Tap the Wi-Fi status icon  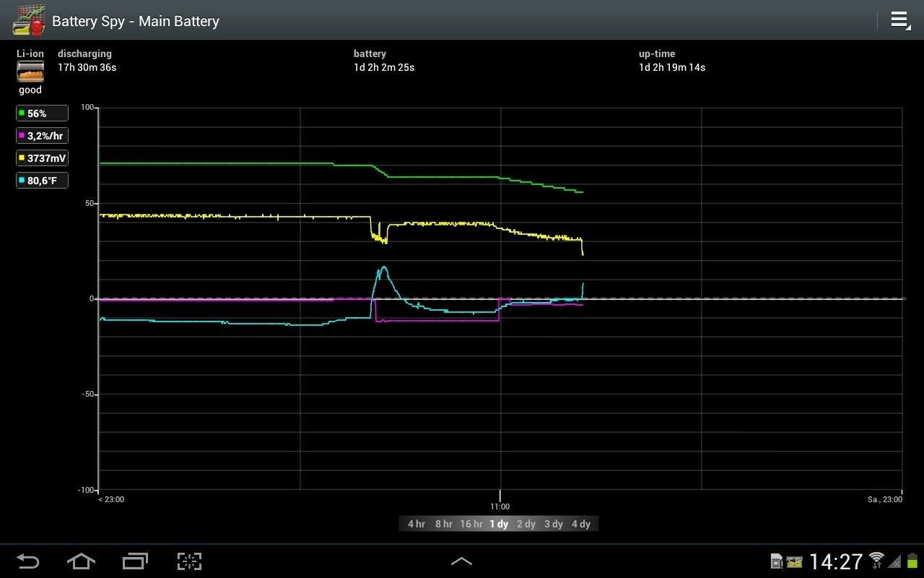(876, 560)
